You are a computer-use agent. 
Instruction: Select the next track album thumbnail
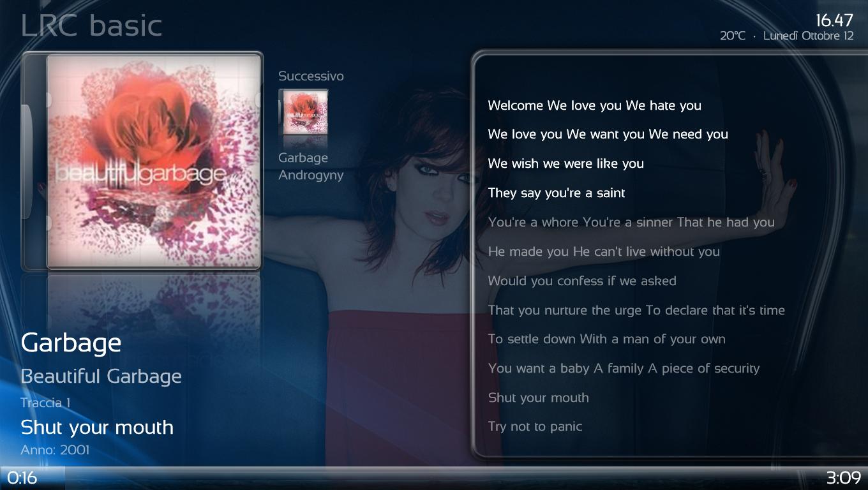pyautogui.click(x=305, y=112)
